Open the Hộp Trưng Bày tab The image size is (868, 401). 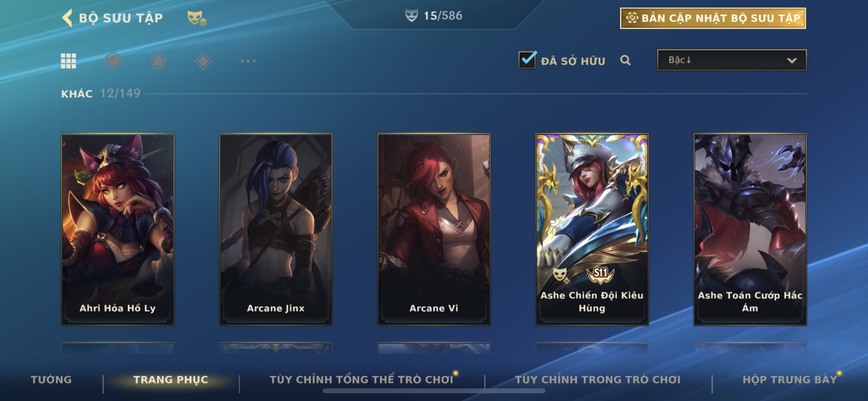(x=790, y=379)
